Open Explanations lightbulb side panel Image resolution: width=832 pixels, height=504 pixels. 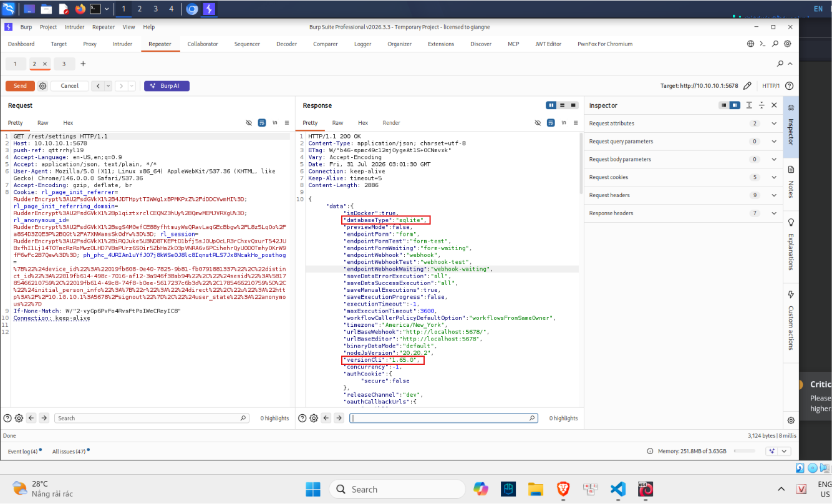pyautogui.click(x=791, y=223)
